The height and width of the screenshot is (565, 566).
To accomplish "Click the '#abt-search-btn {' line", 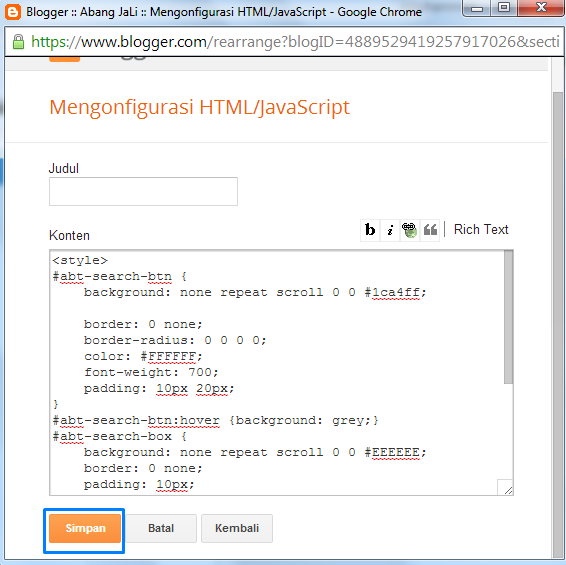I will [x=119, y=277].
